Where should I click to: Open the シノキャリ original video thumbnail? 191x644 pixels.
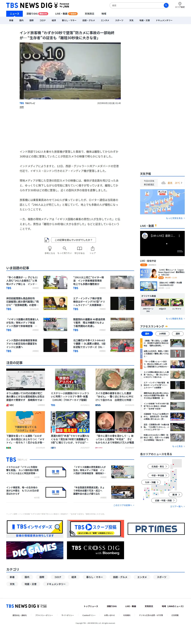177,303
